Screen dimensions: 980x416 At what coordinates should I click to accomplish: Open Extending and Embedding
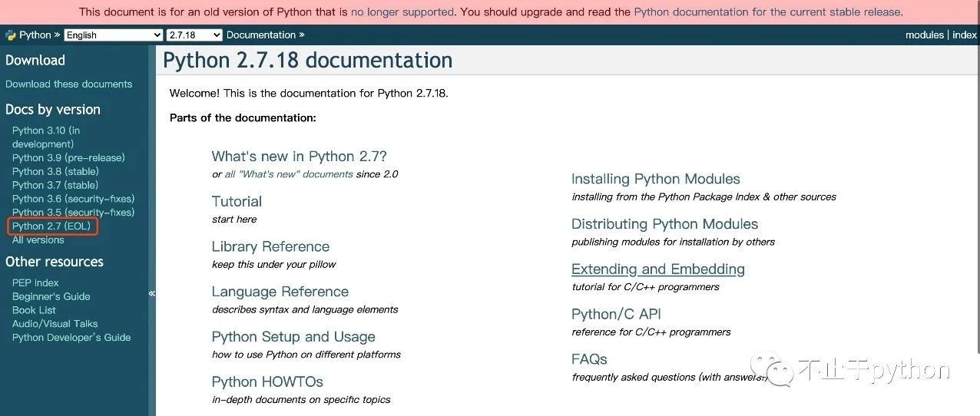tap(658, 269)
